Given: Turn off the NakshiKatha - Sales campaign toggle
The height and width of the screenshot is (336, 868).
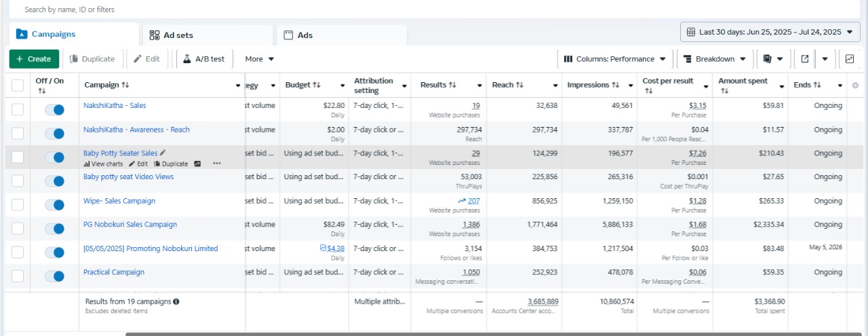Looking at the screenshot, I should [x=54, y=110].
